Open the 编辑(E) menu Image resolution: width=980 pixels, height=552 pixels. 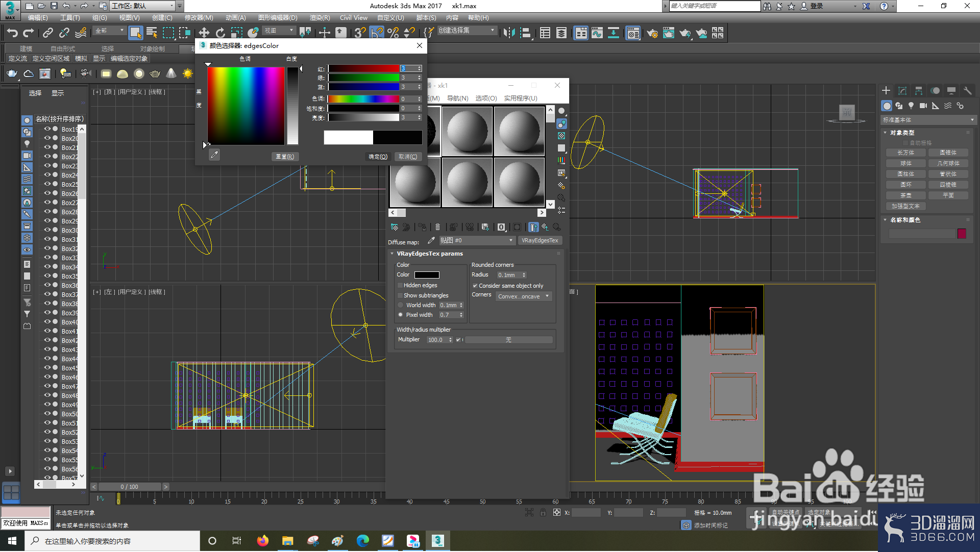pos(38,18)
